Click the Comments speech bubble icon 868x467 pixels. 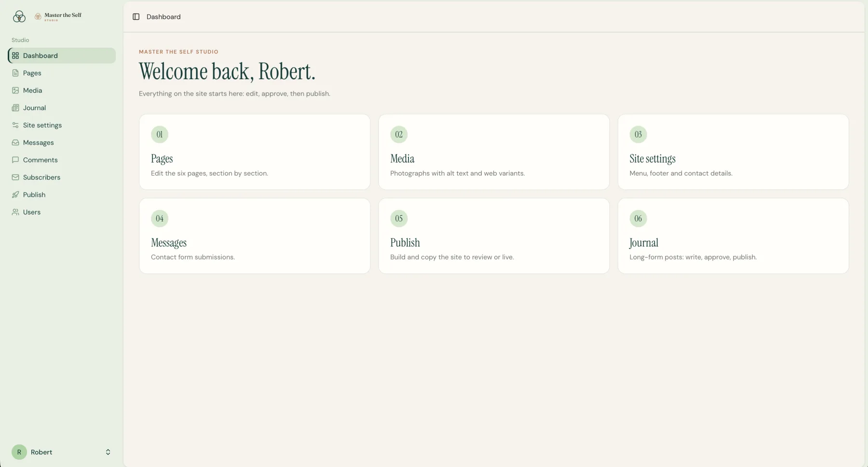pyautogui.click(x=15, y=160)
